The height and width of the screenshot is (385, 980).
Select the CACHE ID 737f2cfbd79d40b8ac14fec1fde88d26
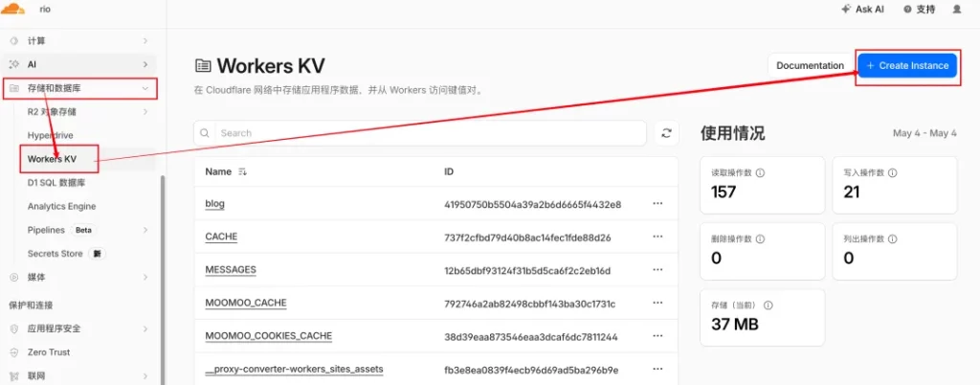click(527, 238)
